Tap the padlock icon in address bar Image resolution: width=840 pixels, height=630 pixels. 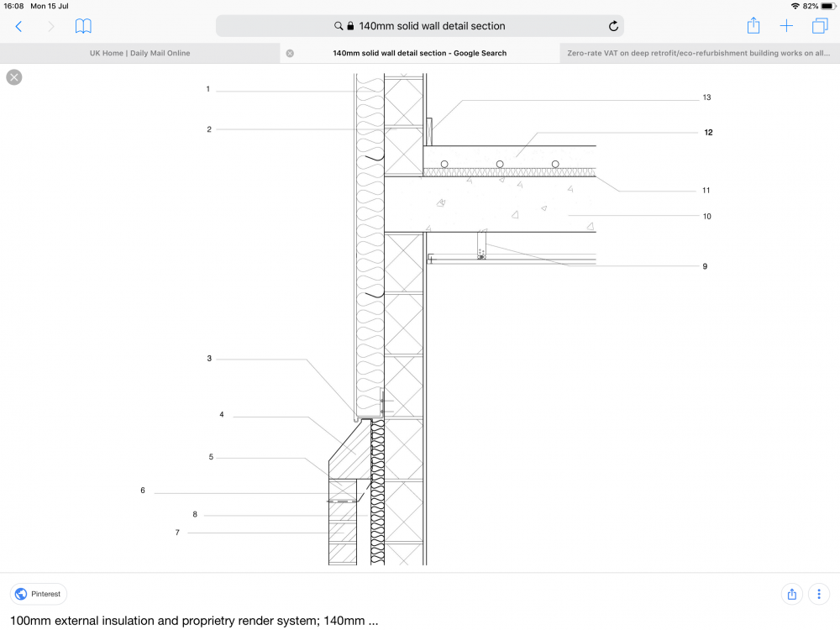pyautogui.click(x=350, y=26)
